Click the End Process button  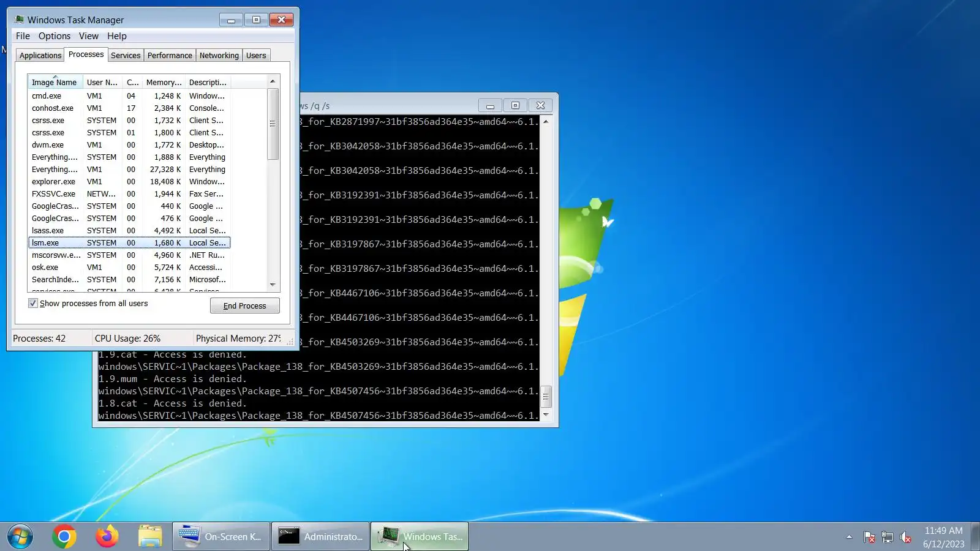click(x=244, y=305)
